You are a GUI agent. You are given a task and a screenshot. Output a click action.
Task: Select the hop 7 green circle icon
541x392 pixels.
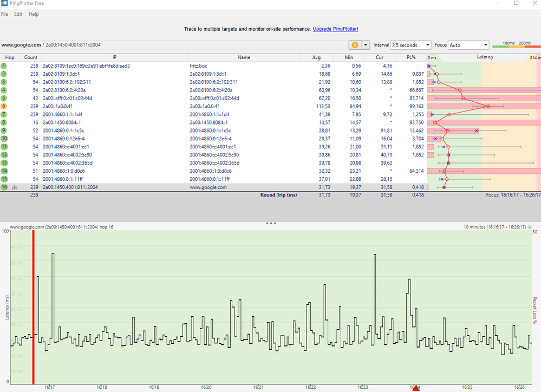pyautogui.click(x=4, y=114)
